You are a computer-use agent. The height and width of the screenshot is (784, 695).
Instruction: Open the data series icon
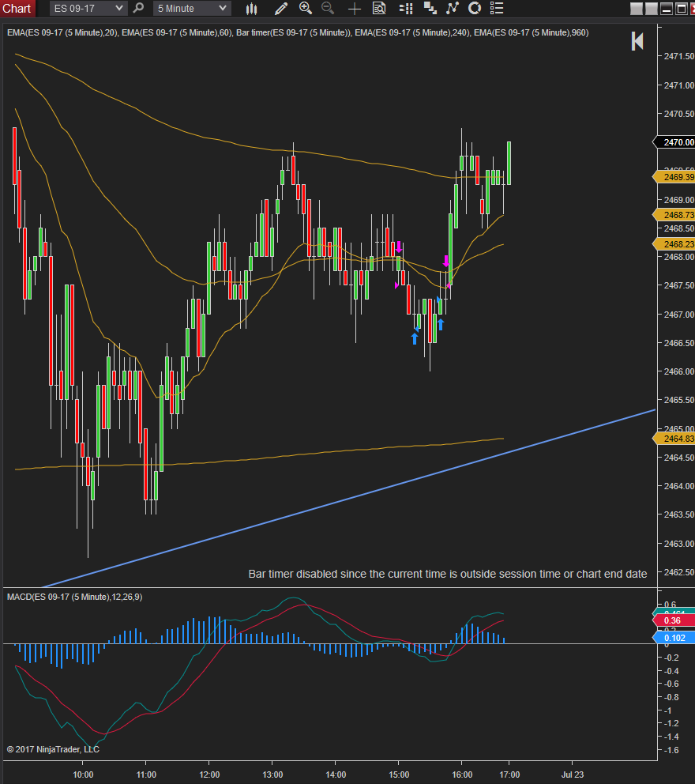[430, 8]
